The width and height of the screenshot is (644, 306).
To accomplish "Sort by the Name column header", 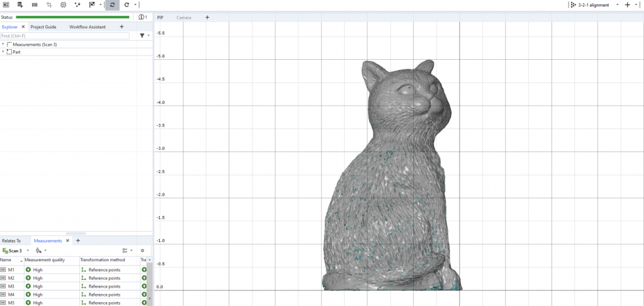I will pyautogui.click(x=11, y=260).
